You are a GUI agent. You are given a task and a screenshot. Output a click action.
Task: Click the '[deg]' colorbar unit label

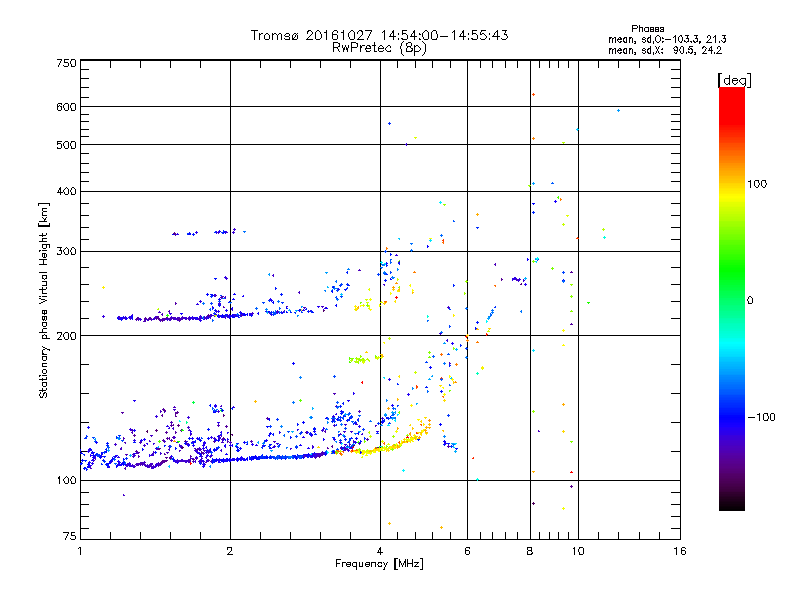pos(734,80)
